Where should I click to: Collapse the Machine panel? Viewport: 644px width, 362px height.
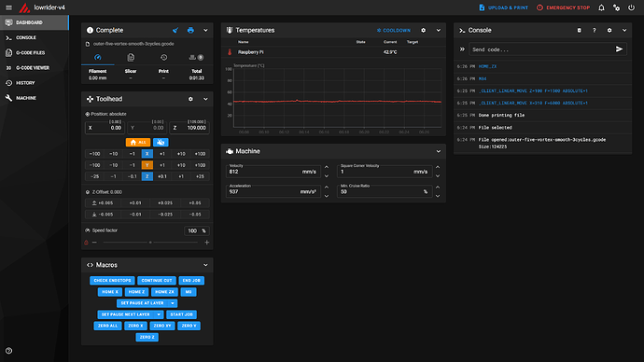click(x=439, y=151)
